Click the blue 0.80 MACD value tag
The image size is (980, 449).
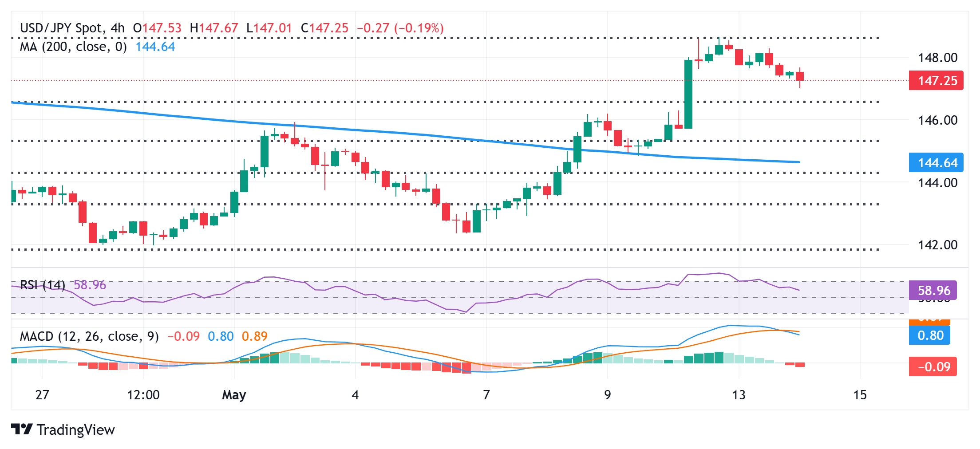pyautogui.click(x=930, y=335)
